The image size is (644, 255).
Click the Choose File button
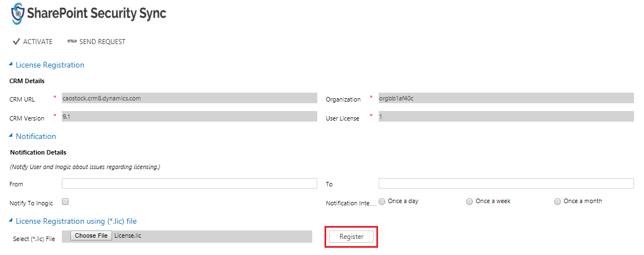pyautogui.click(x=91, y=235)
